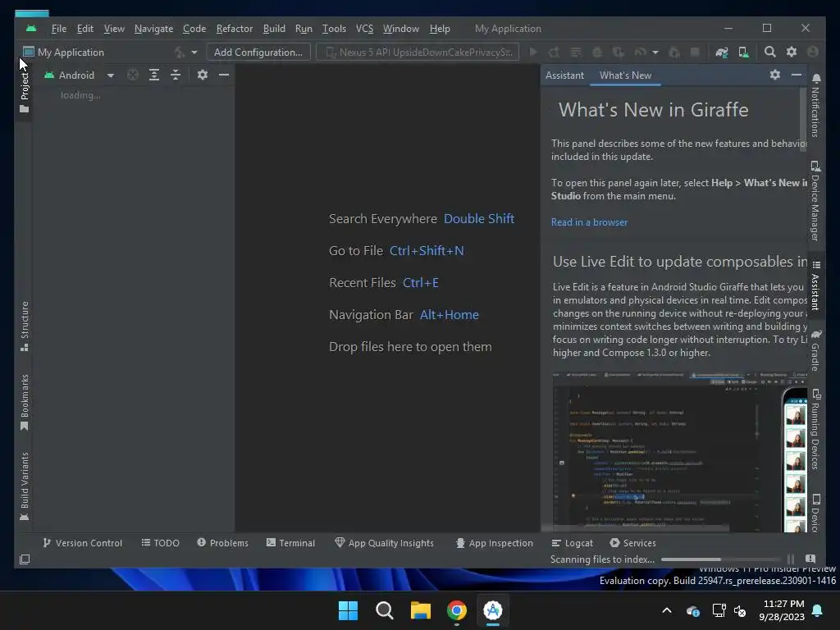Open the TODO tool window
This screenshot has height=630, width=840.
coord(160,543)
